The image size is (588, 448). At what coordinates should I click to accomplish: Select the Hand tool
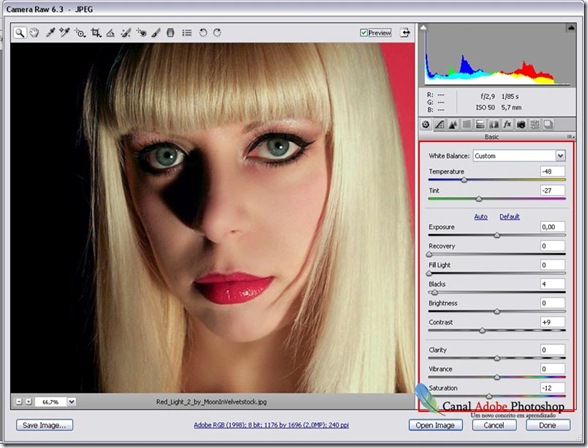[34, 33]
